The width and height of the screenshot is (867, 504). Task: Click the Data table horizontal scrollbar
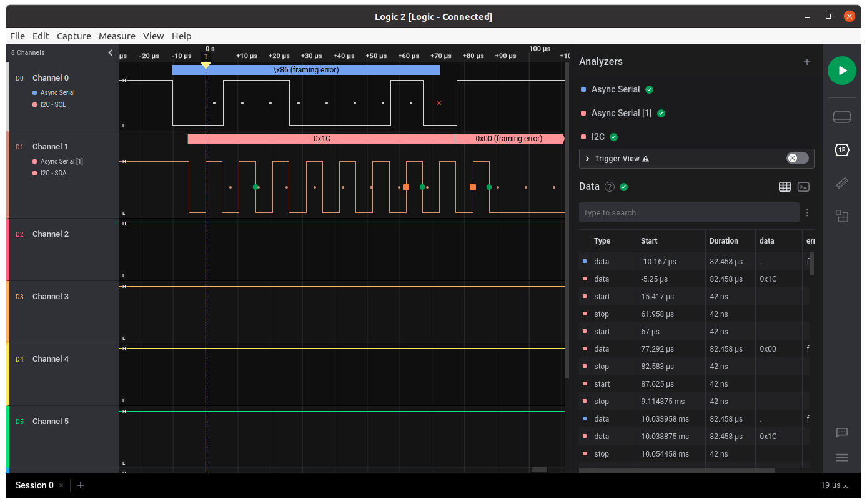click(676, 470)
